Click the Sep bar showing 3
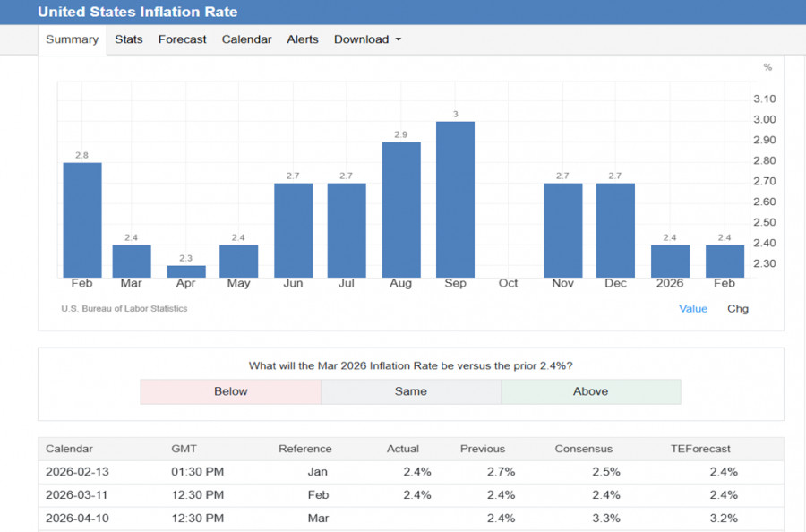Screen dimensions: 806x532 [x=455, y=199]
